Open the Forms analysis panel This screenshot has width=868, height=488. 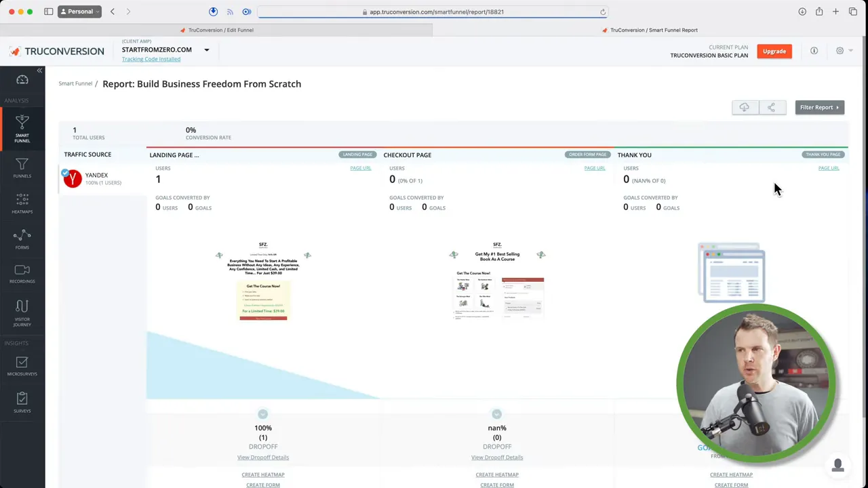[22, 239]
